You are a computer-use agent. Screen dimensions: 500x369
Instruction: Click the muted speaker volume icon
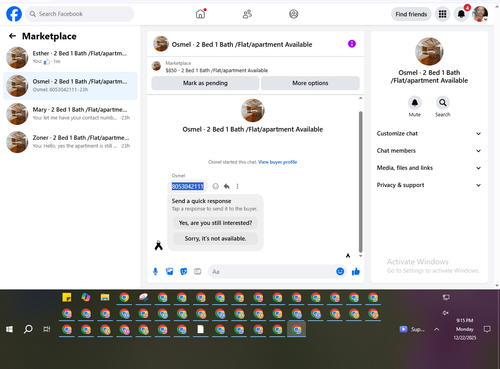446,313
